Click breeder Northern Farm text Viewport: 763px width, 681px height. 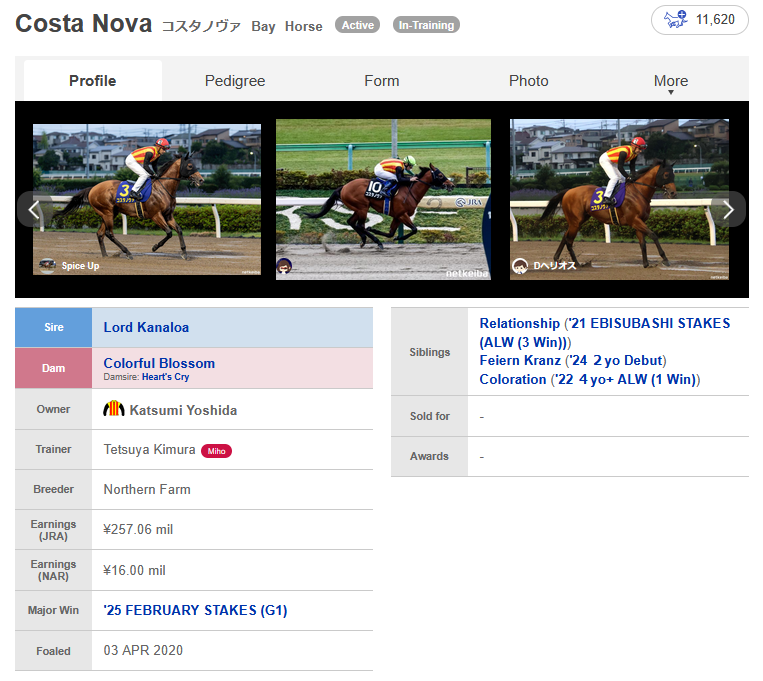click(147, 489)
